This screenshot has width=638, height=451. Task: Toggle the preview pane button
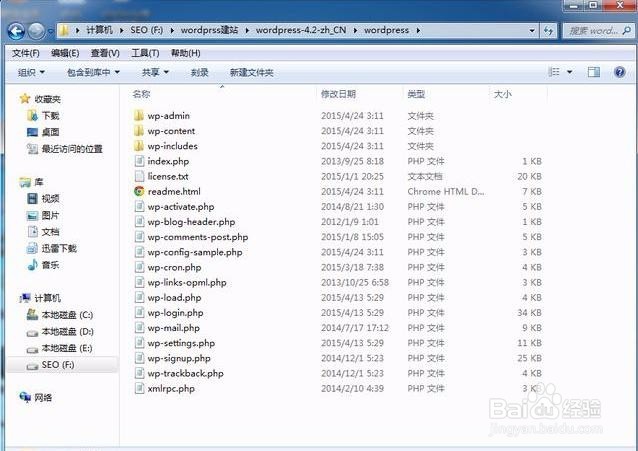click(x=594, y=72)
